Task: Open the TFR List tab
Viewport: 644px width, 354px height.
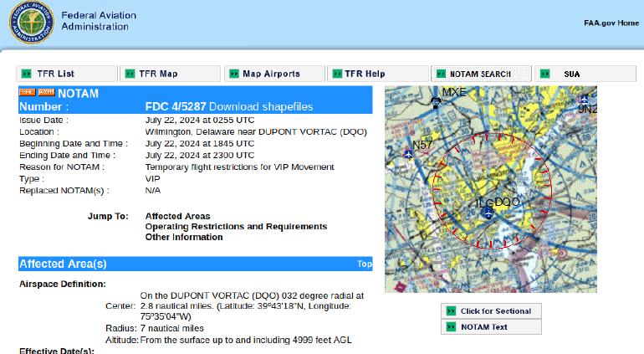Action: coord(67,74)
